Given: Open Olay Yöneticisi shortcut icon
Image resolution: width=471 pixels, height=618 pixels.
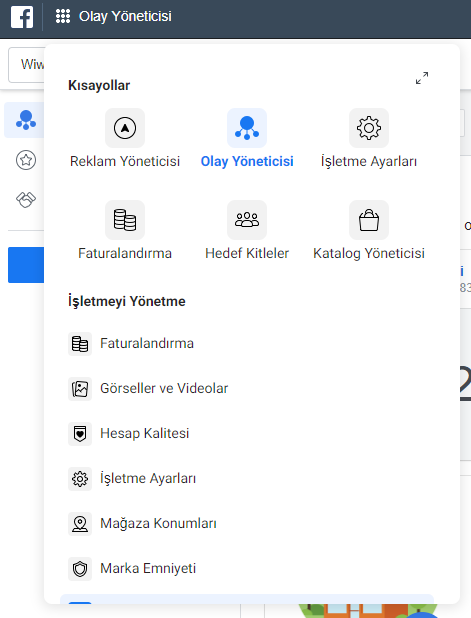Looking at the screenshot, I should click(247, 128).
